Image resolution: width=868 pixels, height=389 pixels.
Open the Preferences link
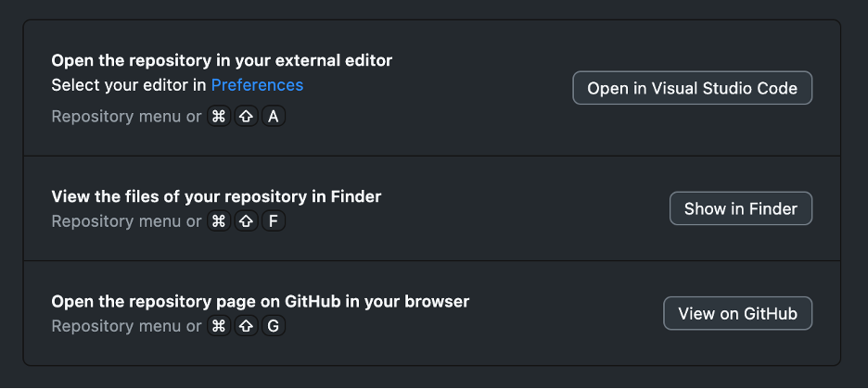click(x=257, y=85)
